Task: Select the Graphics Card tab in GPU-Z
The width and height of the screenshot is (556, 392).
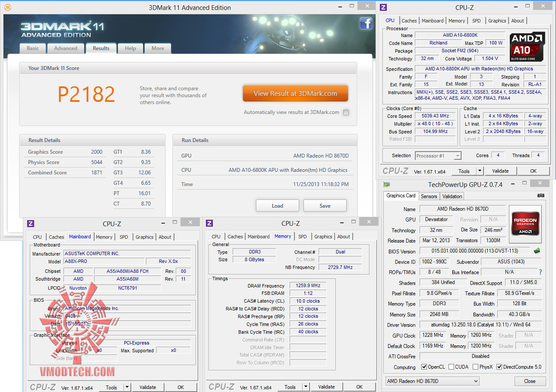Action: point(401,196)
